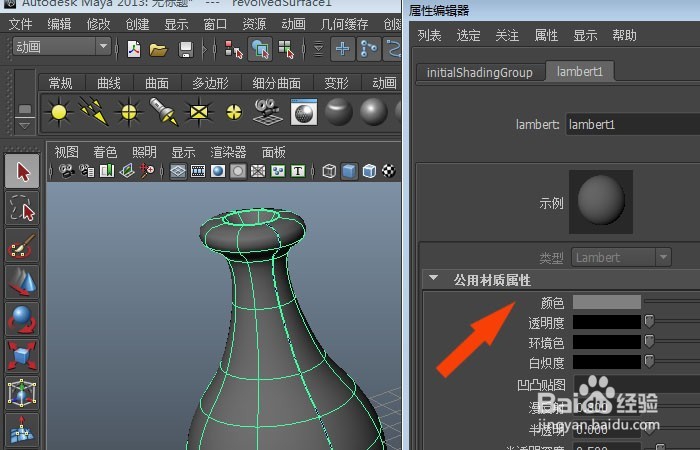Select the arrow Select tool in toolbox

coord(22,171)
